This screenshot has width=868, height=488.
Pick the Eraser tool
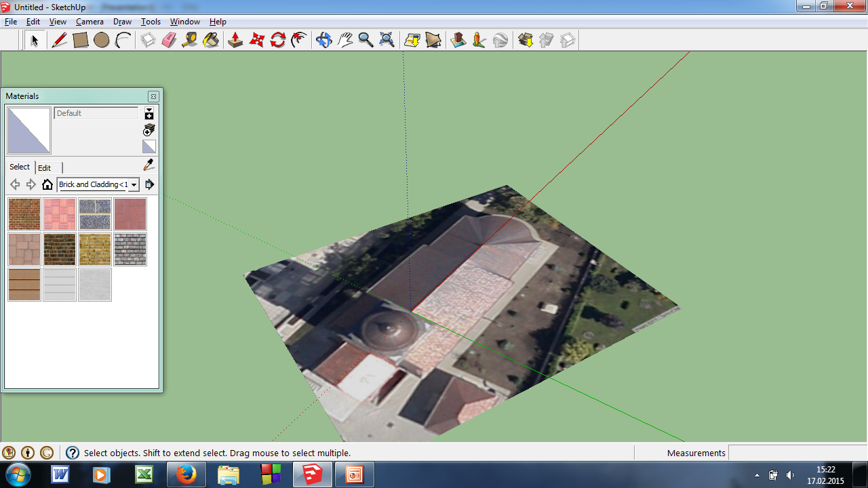coord(169,41)
